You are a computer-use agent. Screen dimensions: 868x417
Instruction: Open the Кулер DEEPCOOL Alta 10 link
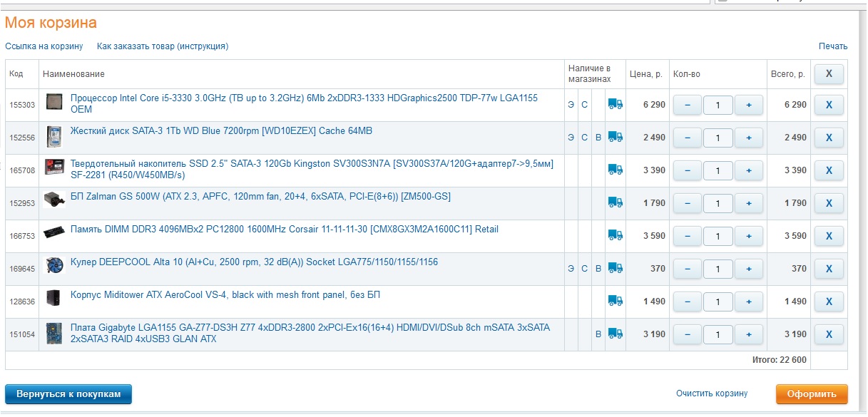click(254, 262)
